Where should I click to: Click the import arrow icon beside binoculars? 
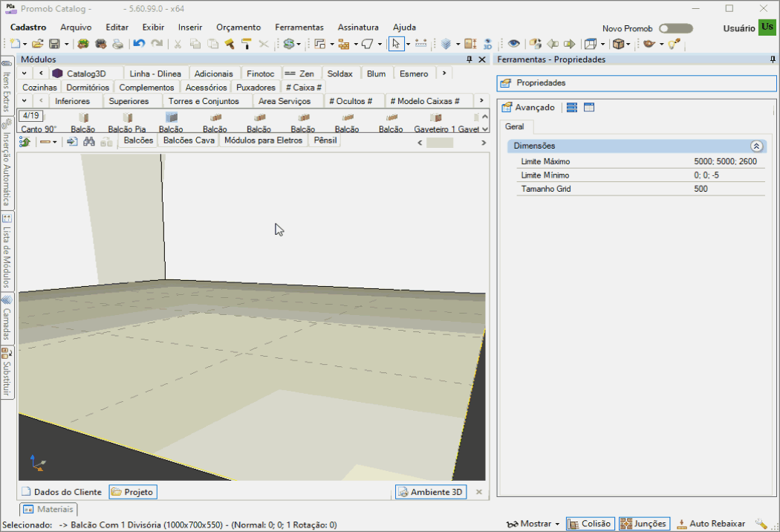pyautogui.click(x=72, y=142)
